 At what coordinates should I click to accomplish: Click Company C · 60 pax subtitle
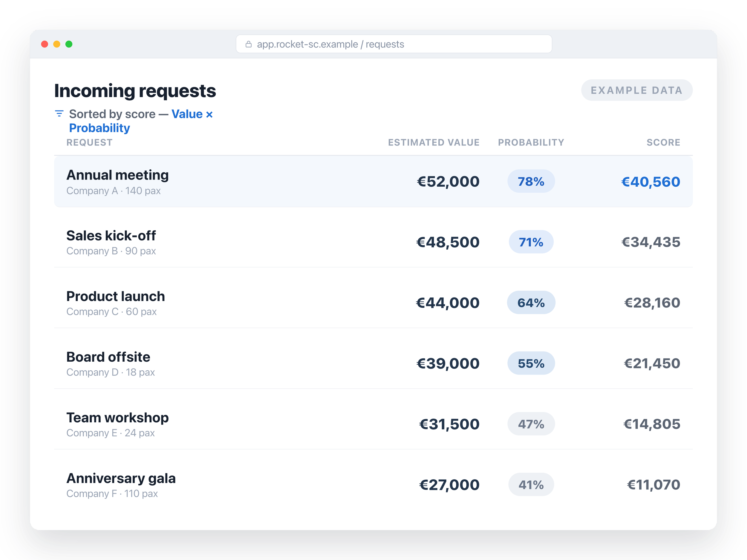coord(111,312)
